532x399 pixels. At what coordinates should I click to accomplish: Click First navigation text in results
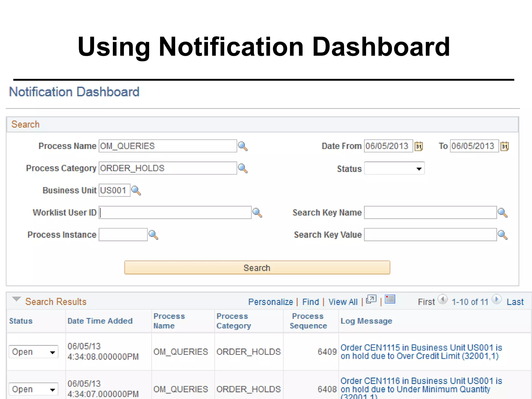[x=426, y=302]
